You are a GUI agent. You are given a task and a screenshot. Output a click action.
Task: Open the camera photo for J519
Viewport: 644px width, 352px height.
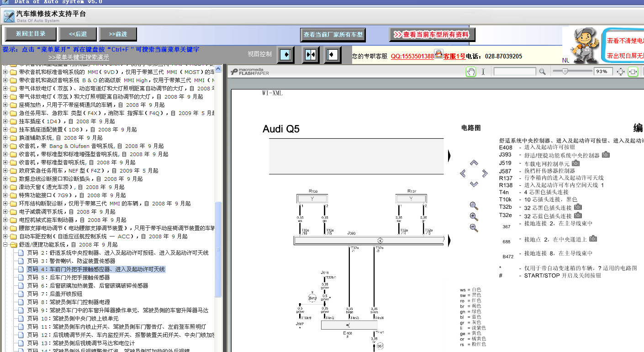tap(575, 163)
